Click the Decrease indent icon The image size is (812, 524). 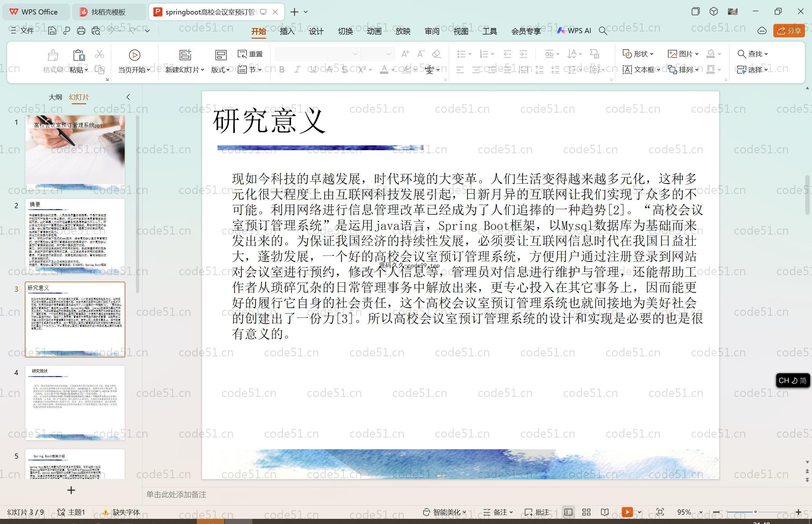[507, 54]
